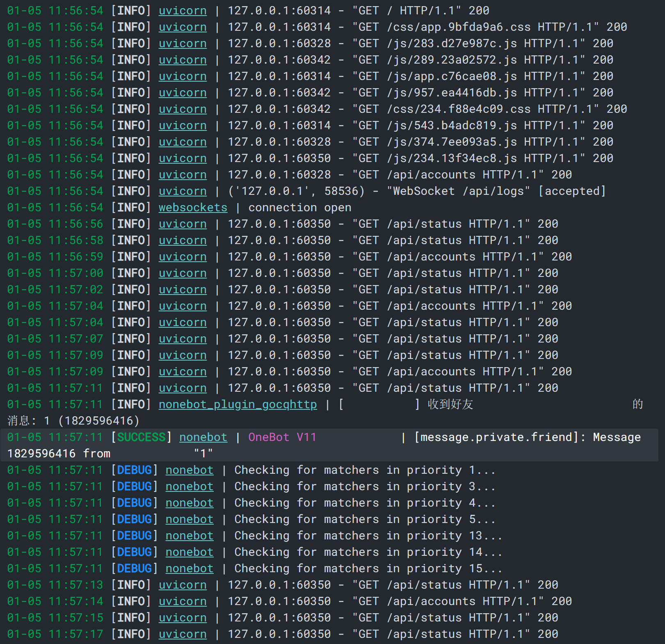This screenshot has height=644, width=665.
Task: Click "Checking for matchers in priority 5..." text
Action: [x=365, y=519]
